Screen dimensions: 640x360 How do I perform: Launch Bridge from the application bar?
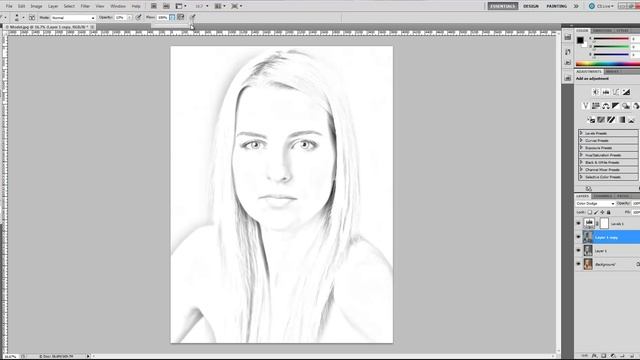coord(153,6)
